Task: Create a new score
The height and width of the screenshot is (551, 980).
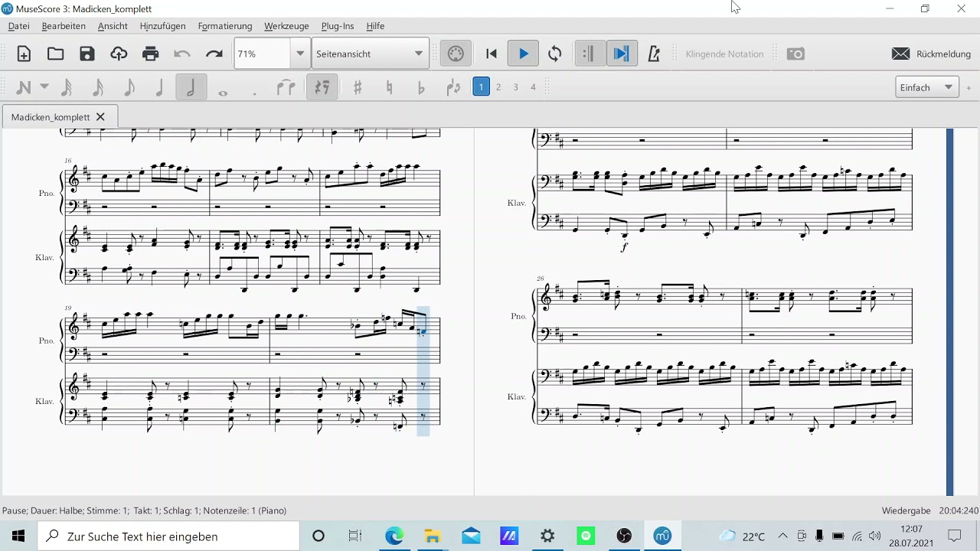Action: [24, 54]
